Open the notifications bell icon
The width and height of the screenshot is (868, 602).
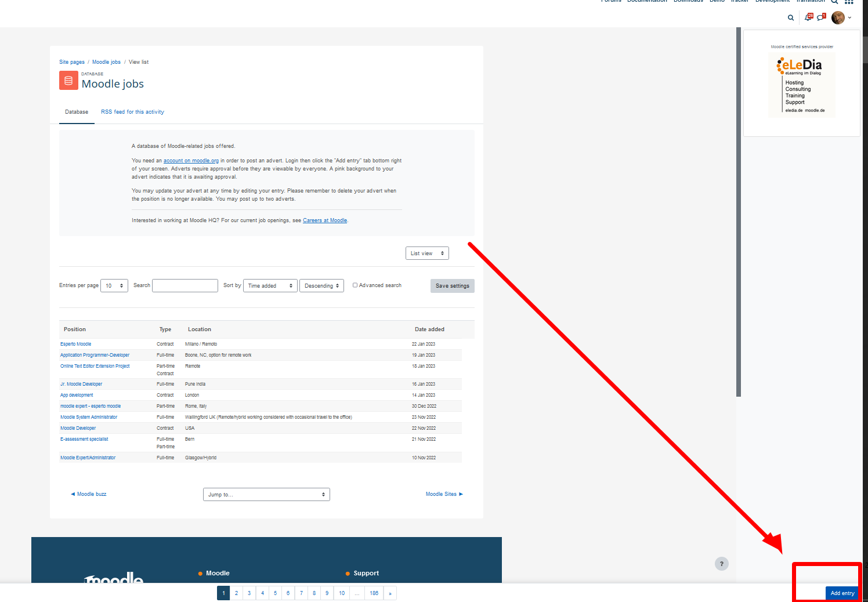pos(809,17)
